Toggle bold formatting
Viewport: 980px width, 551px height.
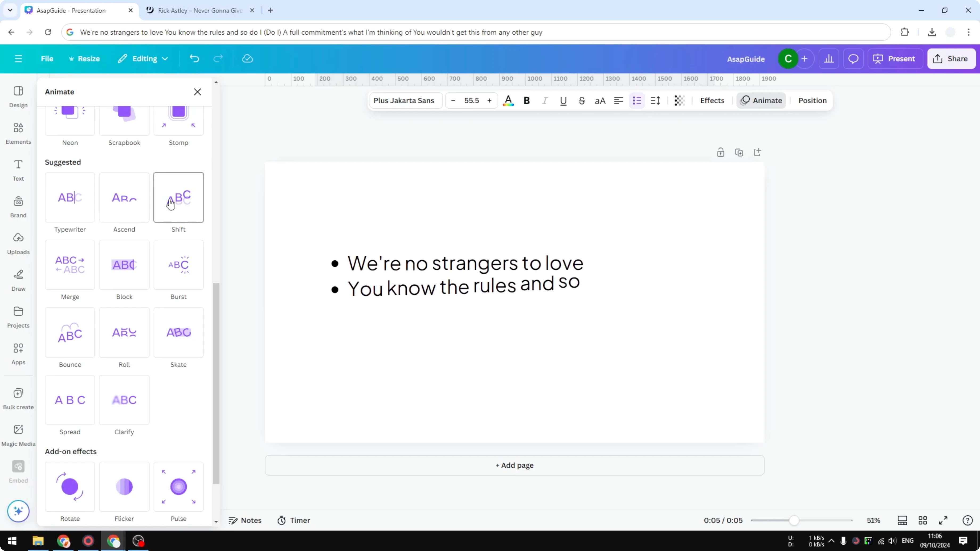(x=527, y=101)
